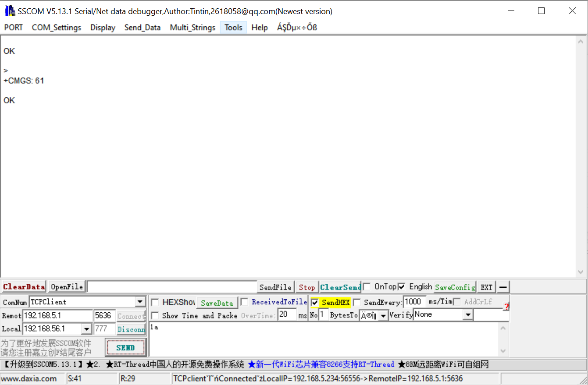Image resolution: width=588 pixels, height=385 pixels.
Task: Open the Help menu
Action: click(x=260, y=28)
